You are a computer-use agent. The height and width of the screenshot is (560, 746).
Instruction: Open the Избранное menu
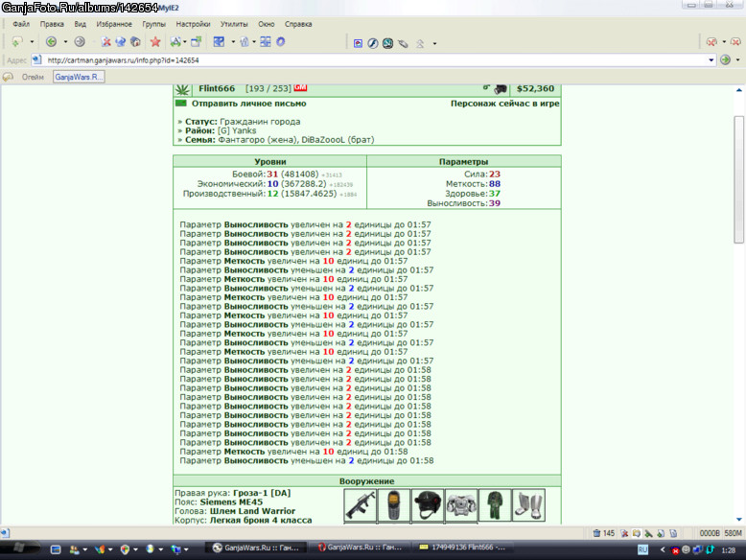tap(114, 24)
